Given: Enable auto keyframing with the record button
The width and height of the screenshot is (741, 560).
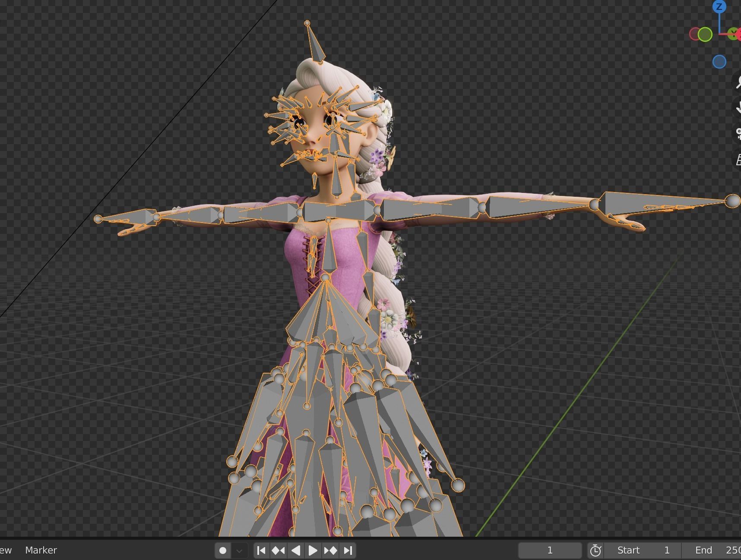Looking at the screenshot, I should [x=223, y=551].
